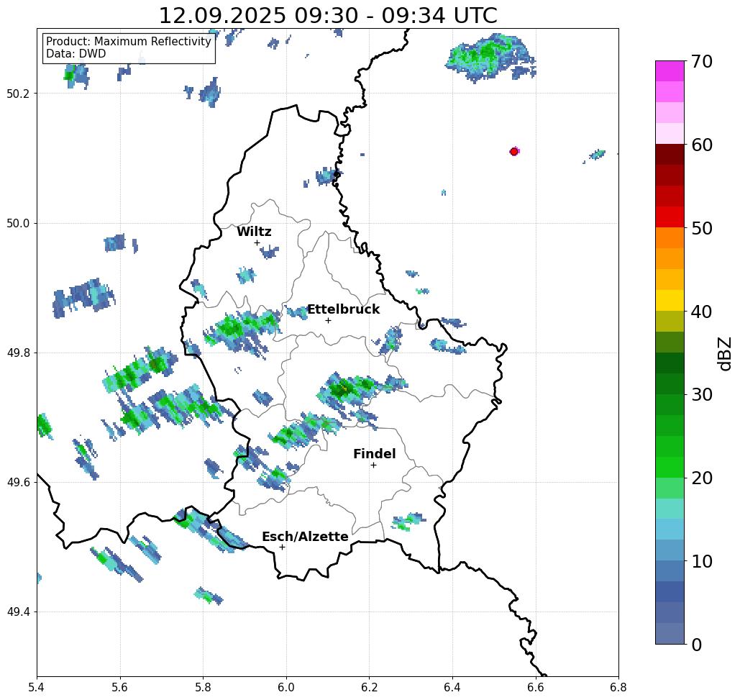Image resolution: width=740 pixels, height=700 pixels.
Task: Click the latitude tick label 49.4
Action: pos(18,612)
